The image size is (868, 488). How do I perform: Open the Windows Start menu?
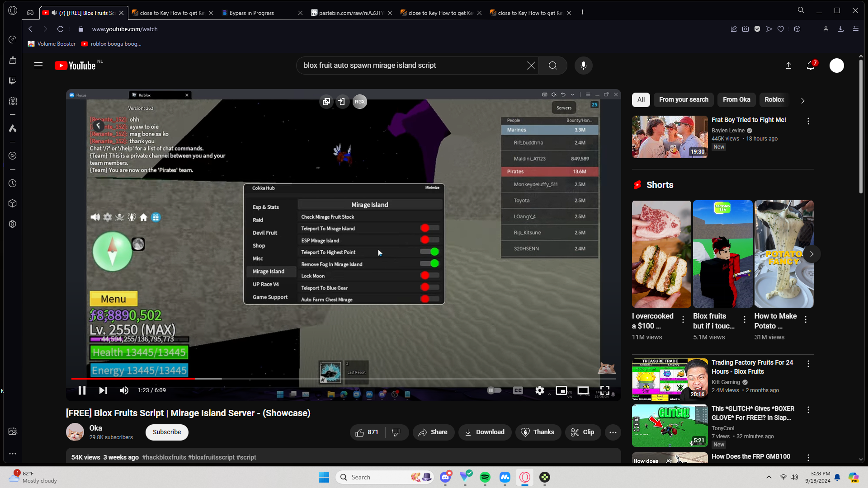pyautogui.click(x=324, y=478)
